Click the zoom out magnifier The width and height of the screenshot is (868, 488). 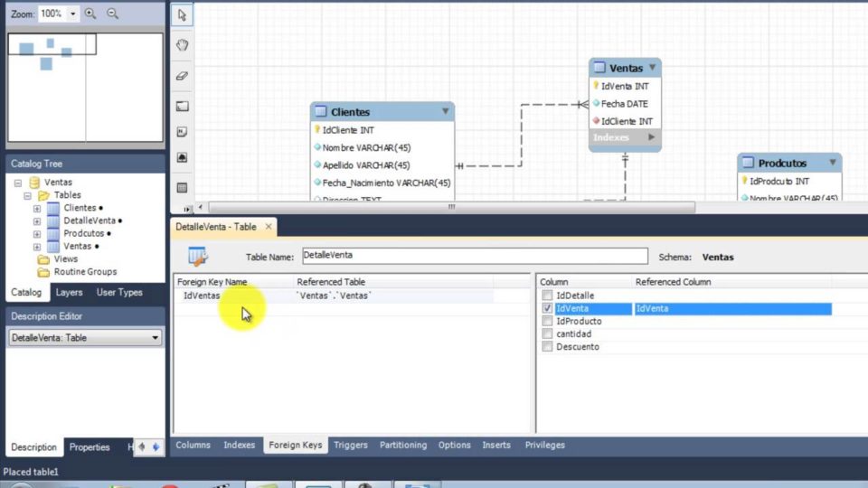[113, 14]
